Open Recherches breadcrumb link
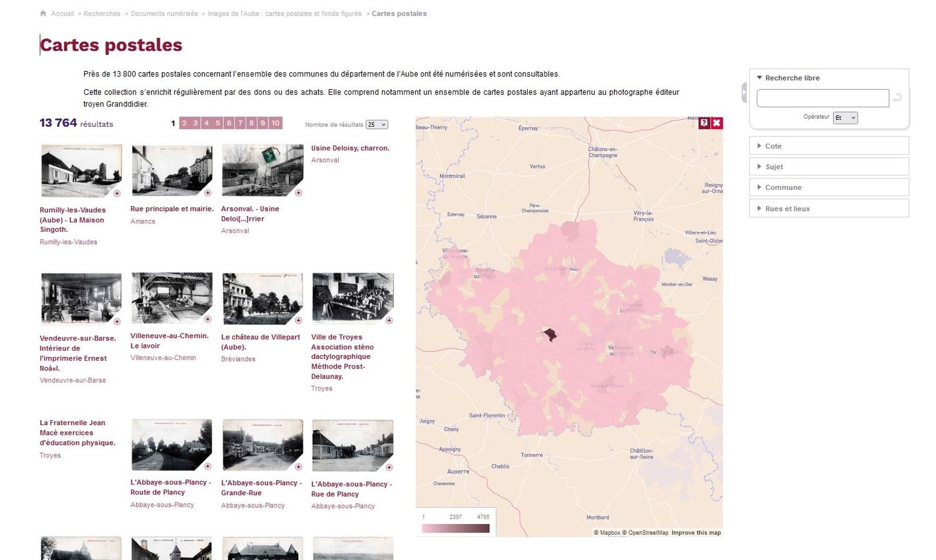The height and width of the screenshot is (560, 936). tap(102, 14)
